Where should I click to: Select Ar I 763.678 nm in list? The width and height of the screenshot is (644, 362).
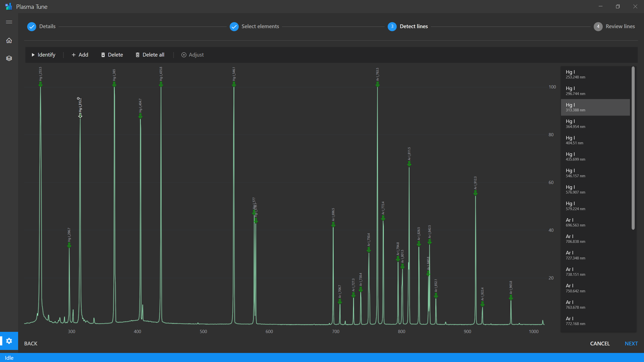[x=595, y=305]
